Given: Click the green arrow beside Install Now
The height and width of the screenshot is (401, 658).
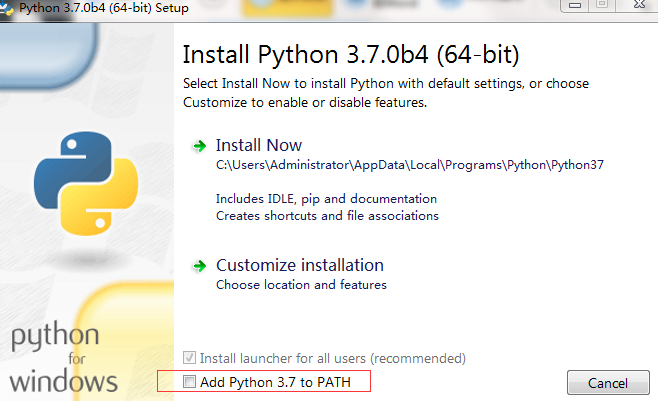Looking at the screenshot, I should click(199, 146).
